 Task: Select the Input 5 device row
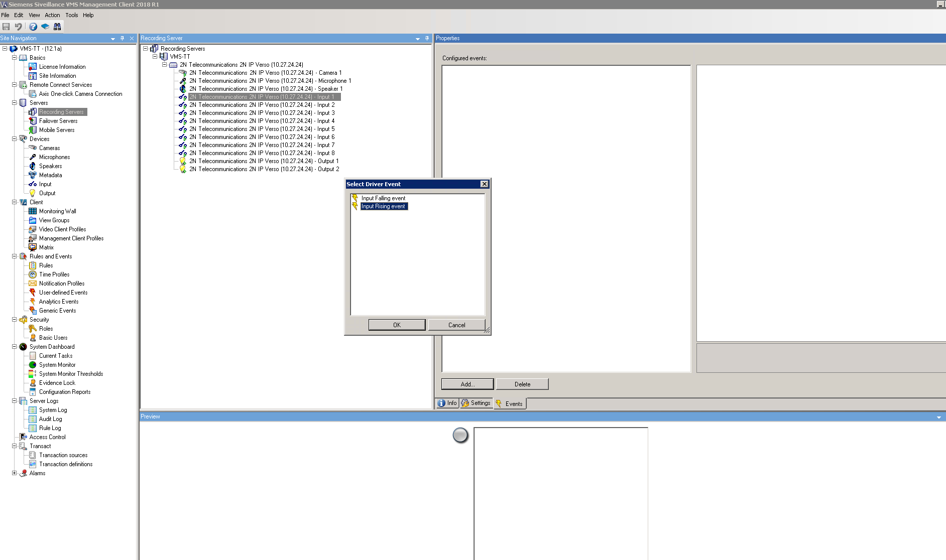[x=262, y=129]
